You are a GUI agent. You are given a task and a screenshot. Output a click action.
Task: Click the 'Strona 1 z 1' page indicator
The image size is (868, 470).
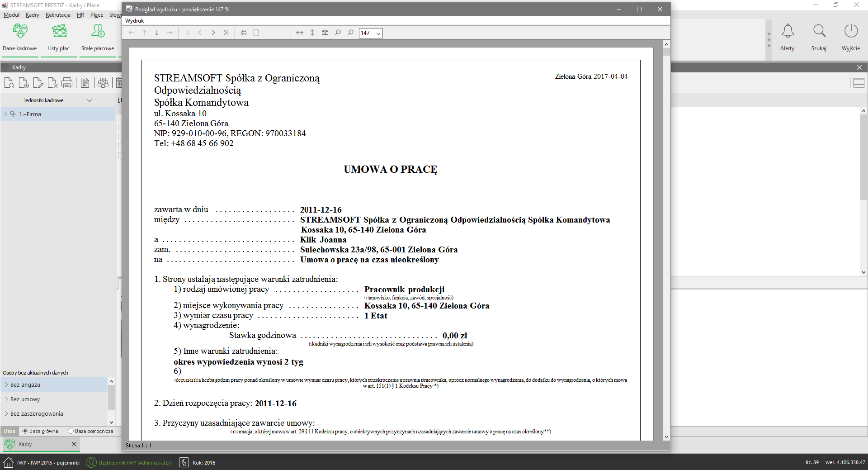tap(138, 446)
